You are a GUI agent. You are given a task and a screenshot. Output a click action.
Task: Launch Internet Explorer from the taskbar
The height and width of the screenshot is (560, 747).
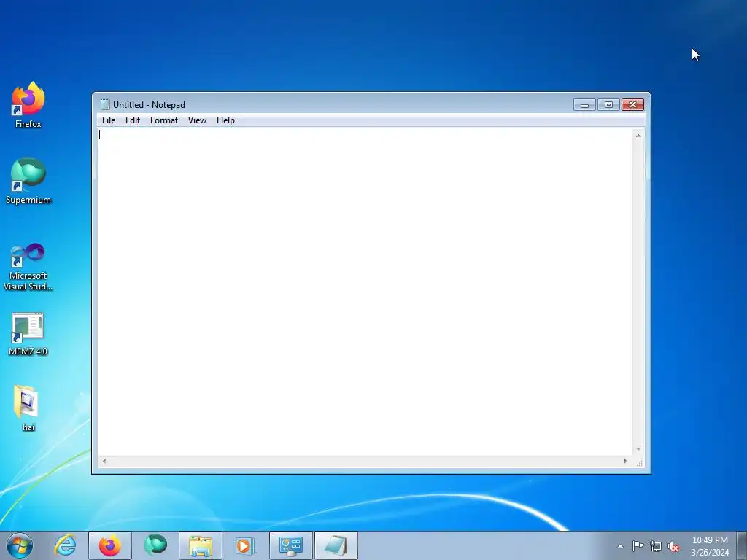pyautogui.click(x=65, y=545)
